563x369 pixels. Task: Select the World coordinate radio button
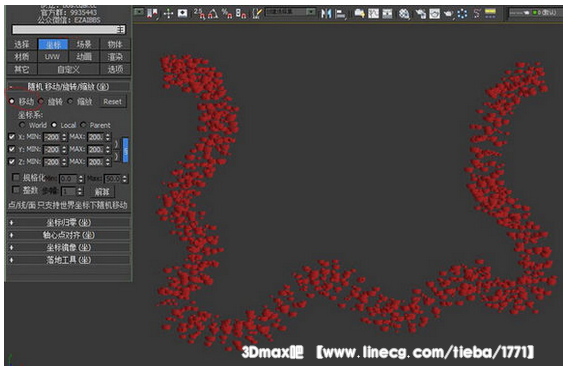22,125
